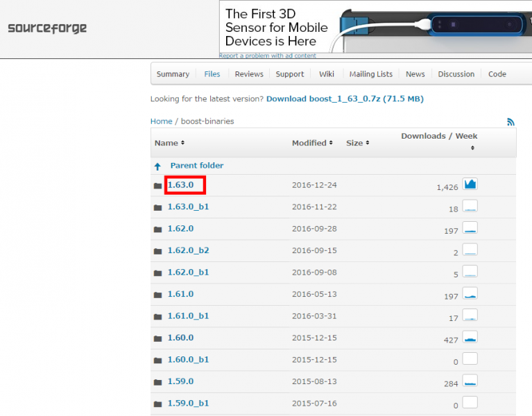Sort by Downloads / Week column
This screenshot has width=532, height=416.
point(439,137)
